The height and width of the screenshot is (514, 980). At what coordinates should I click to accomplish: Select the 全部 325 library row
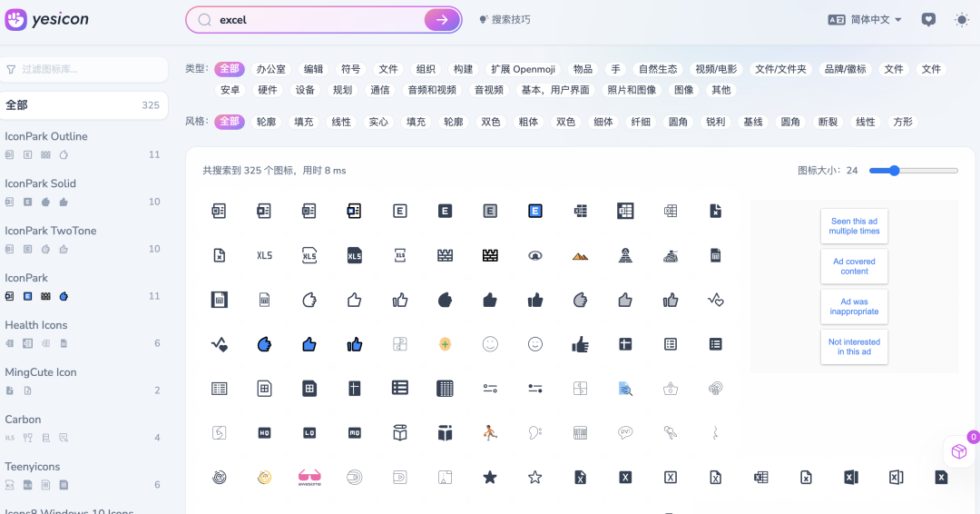83,105
